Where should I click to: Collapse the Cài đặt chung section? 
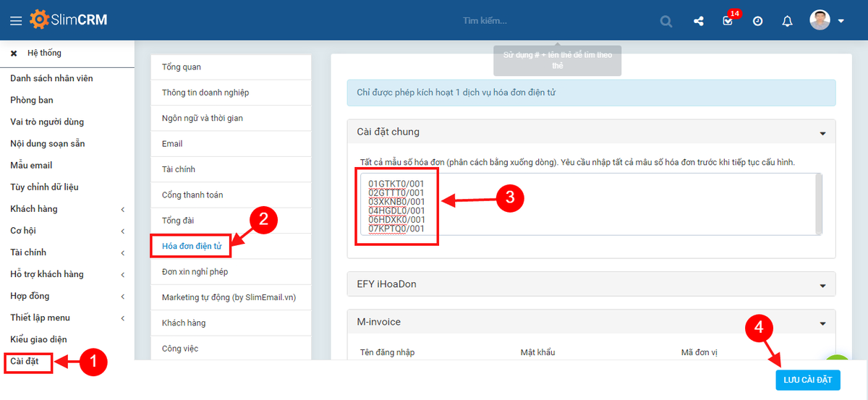tap(822, 133)
